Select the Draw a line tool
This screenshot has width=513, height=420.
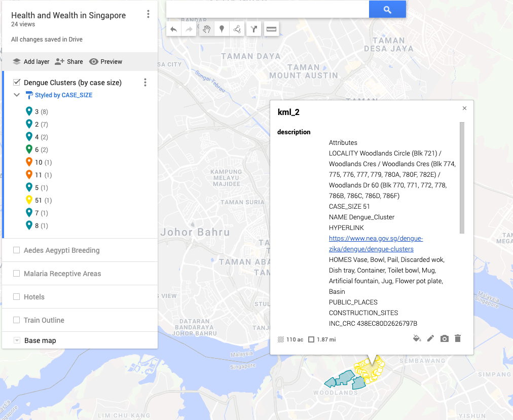pyautogui.click(x=237, y=29)
